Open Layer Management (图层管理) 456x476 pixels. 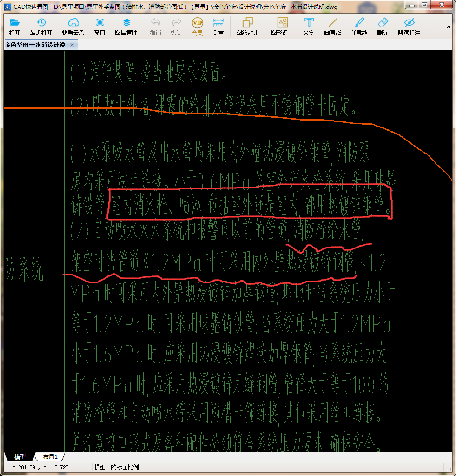(126, 27)
